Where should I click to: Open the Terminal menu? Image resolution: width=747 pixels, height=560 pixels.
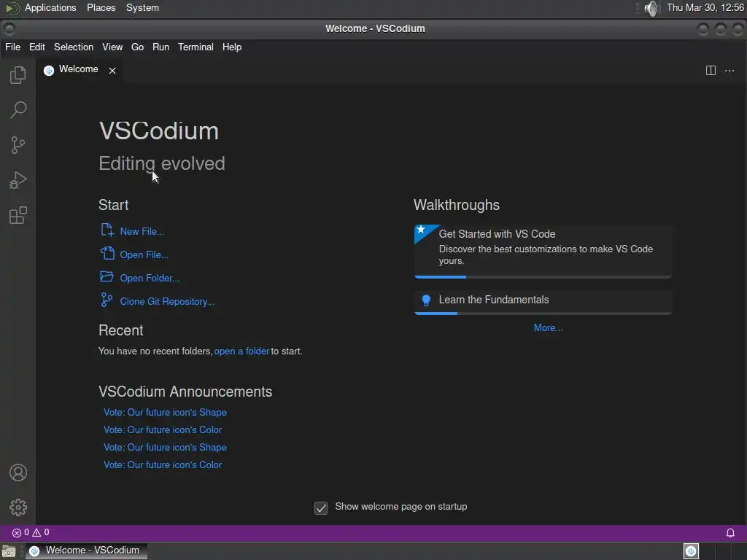[x=196, y=47]
